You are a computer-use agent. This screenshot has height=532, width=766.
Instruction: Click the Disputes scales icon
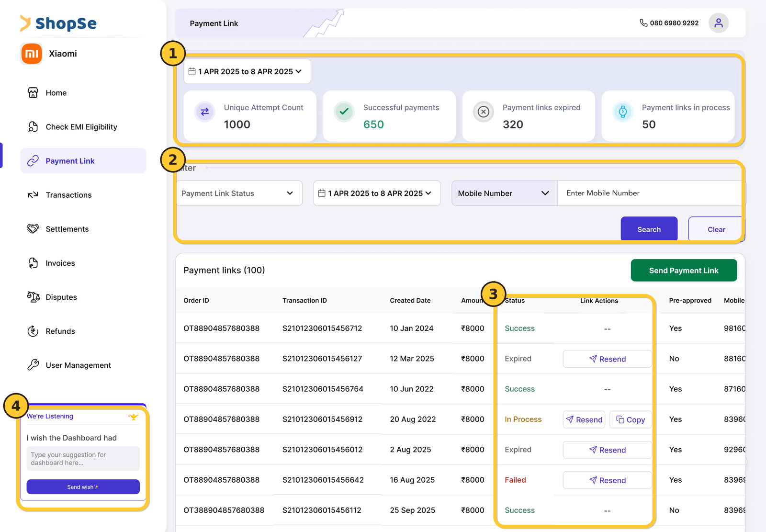(x=33, y=297)
